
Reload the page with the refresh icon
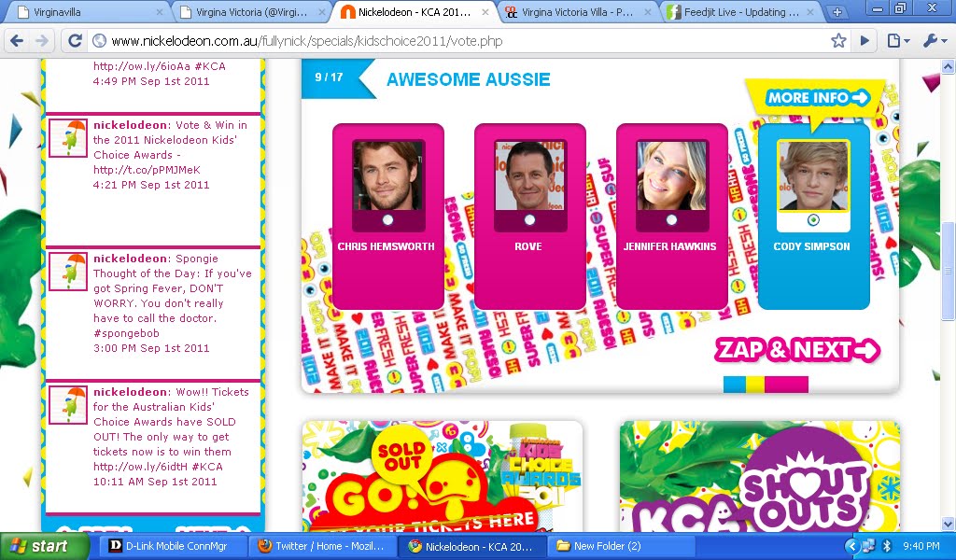click(x=75, y=41)
